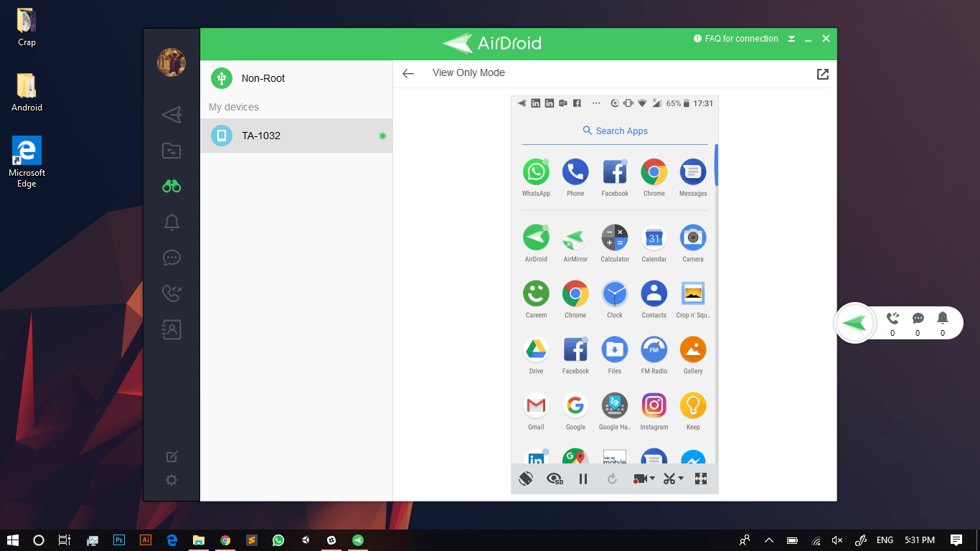
Task: Open the Crap folder on the desktop
Action: (27, 27)
